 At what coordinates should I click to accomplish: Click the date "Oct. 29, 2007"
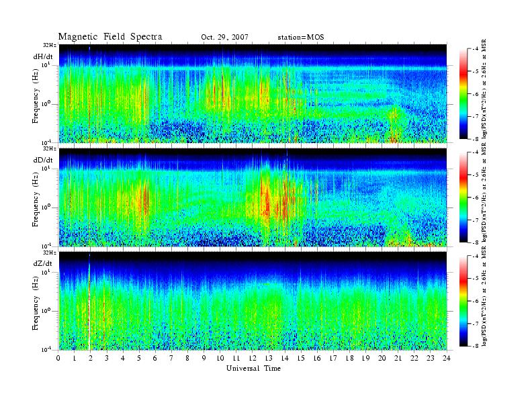click(x=224, y=37)
